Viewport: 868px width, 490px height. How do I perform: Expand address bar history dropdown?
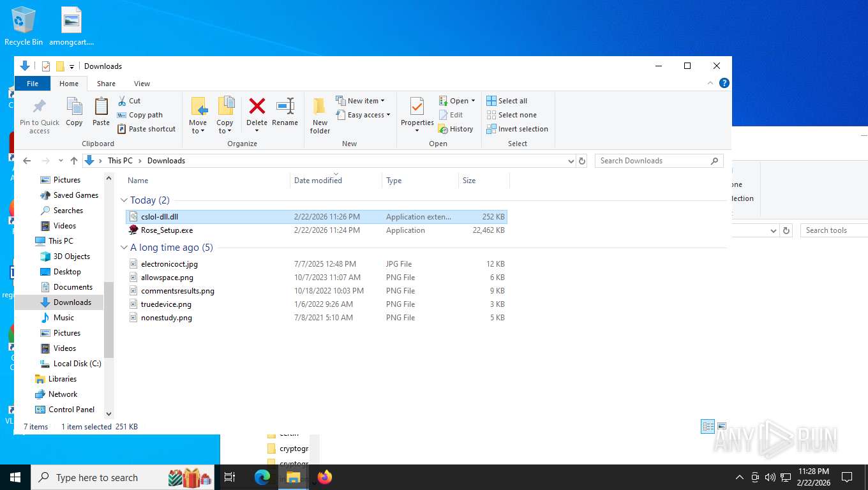point(571,161)
